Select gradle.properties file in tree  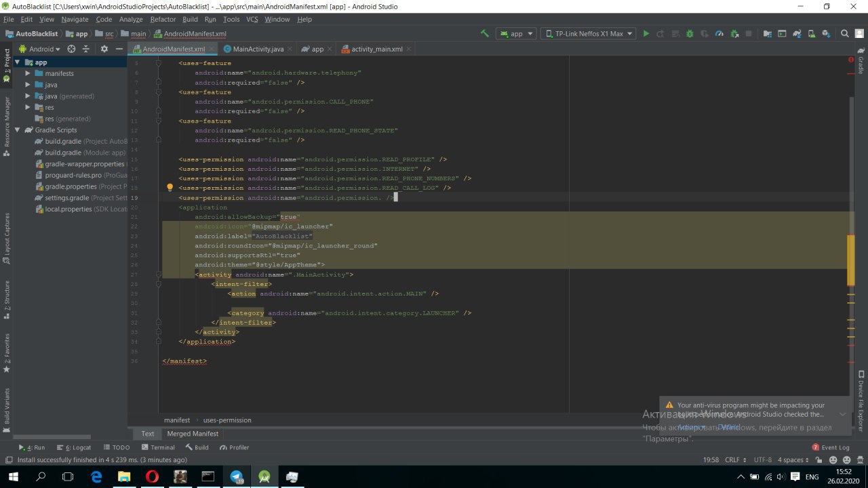[80, 186]
